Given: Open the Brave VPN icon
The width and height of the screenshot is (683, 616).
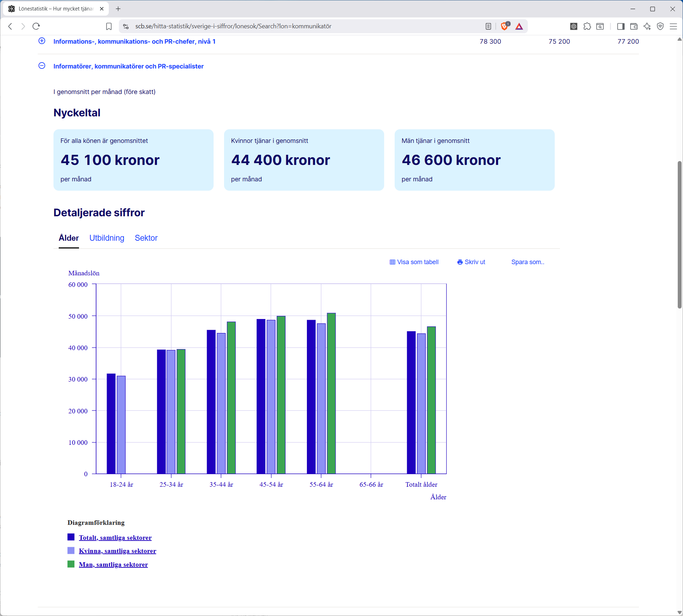Looking at the screenshot, I should tap(660, 26).
